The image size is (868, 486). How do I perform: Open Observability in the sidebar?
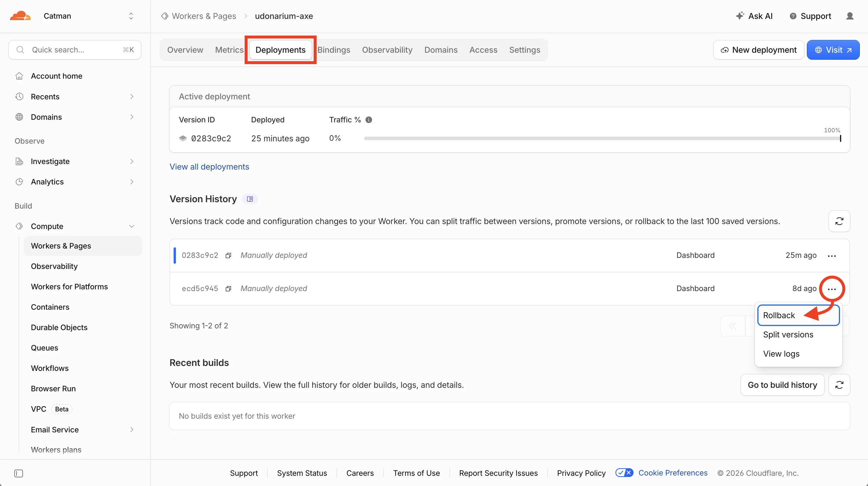point(54,266)
